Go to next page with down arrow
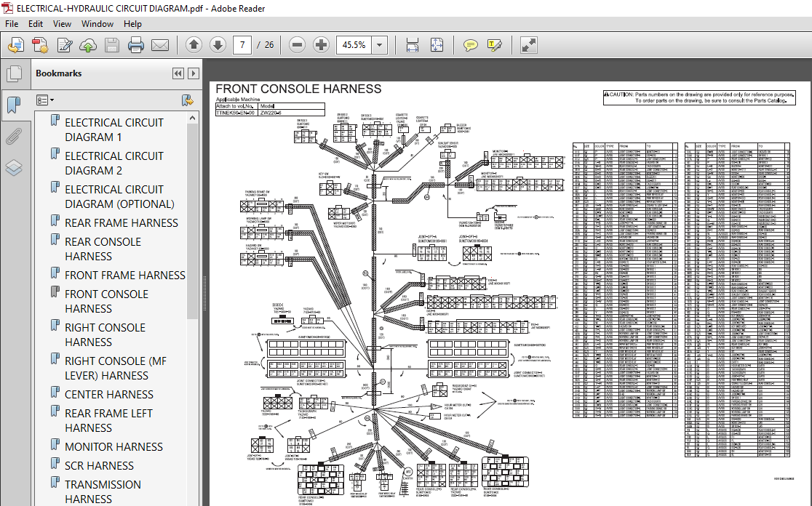This screenshot has width=812, height=506. coord(218,45)
